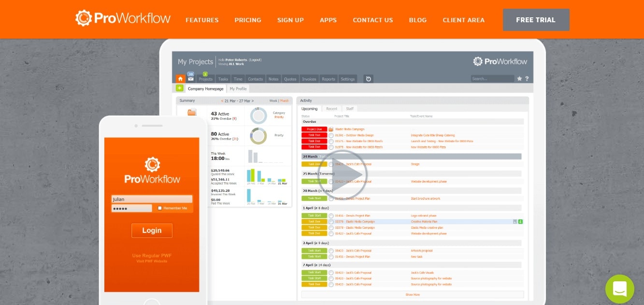Click the gear logo on phone login screen

click(x=152, y=164)
